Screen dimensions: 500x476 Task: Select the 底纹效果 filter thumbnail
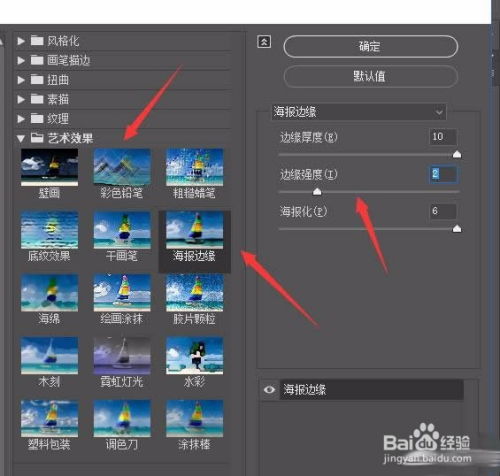click(49, 230)
